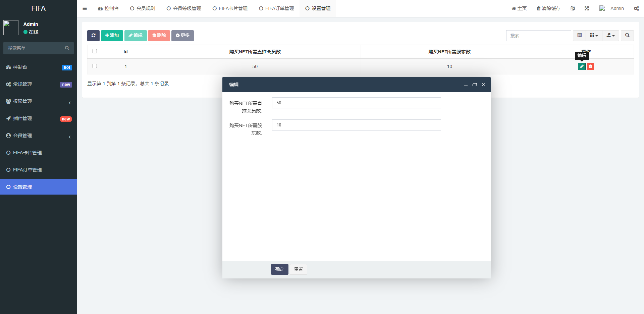Viewport: 644px width, 314px height.
Task: Toggle the select-all checkbox in table header
Action: point(95,51)
